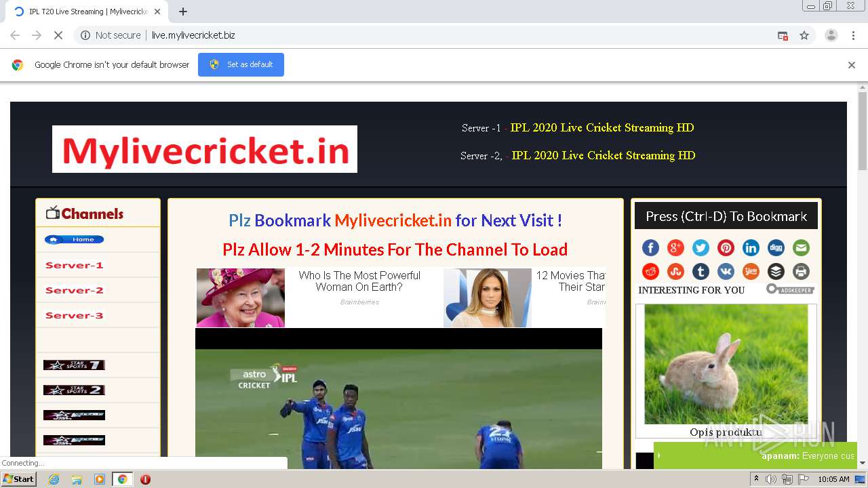
Task: Open the rabbit Opis produktu ad
Action: (x=726, y=371)
